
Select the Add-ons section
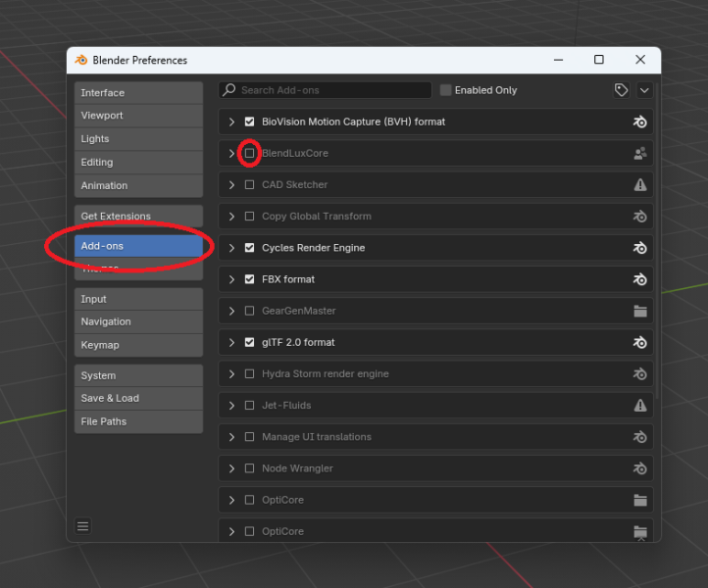138,246
